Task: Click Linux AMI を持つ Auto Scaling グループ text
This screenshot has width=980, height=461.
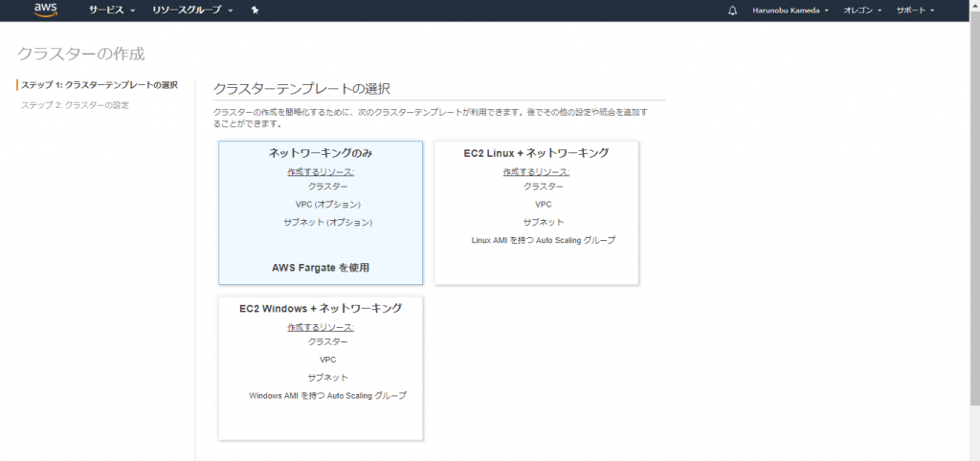Action: click(544, 240)
